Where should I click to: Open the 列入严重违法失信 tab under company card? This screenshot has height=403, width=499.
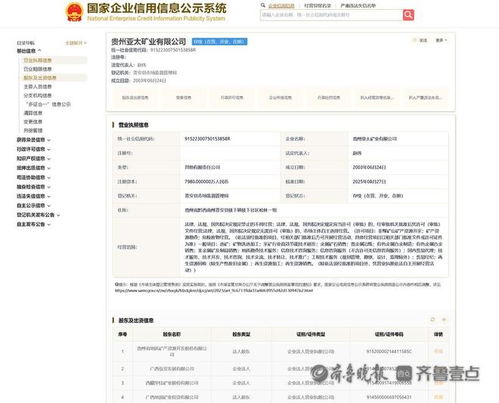point(425,98)
